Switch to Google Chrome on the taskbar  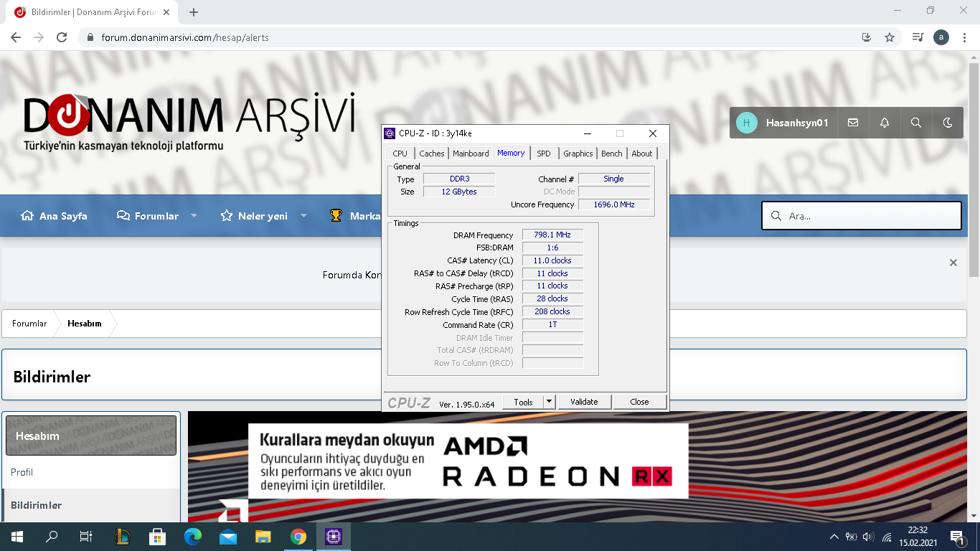click(x=298, y=537)
